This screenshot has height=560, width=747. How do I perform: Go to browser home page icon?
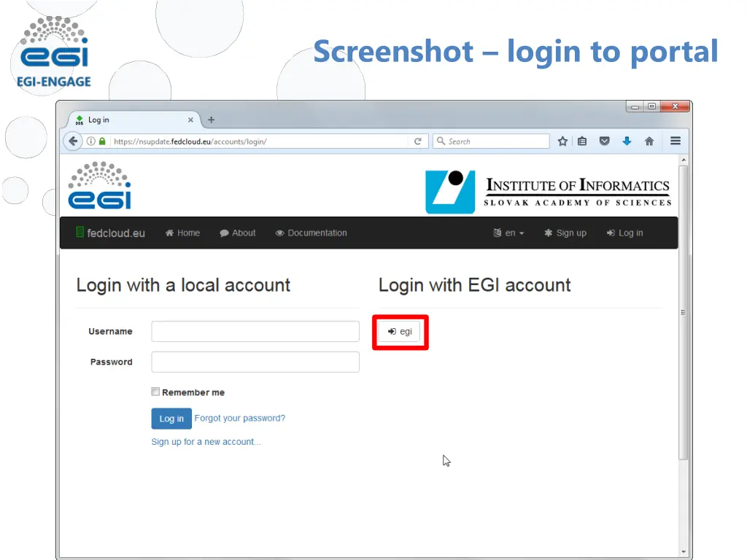point(649,141)
